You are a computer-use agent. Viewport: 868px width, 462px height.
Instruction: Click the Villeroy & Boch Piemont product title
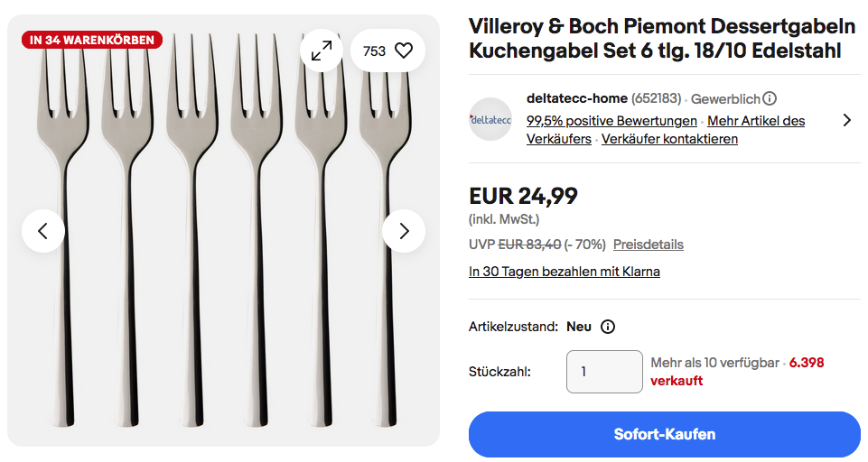[661, 39]
